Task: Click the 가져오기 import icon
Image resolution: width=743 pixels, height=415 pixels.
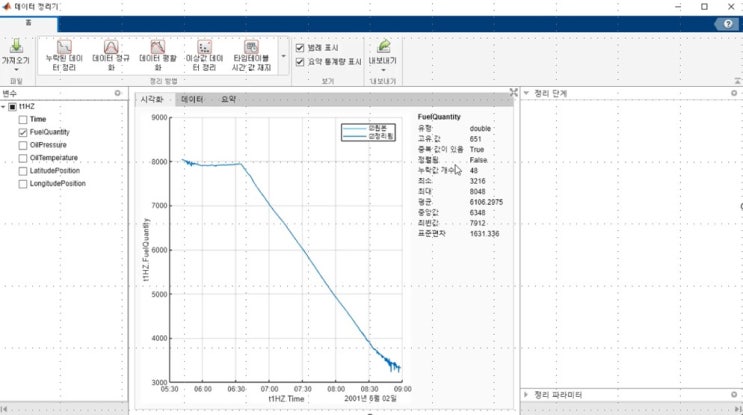Action: [16, 46]
